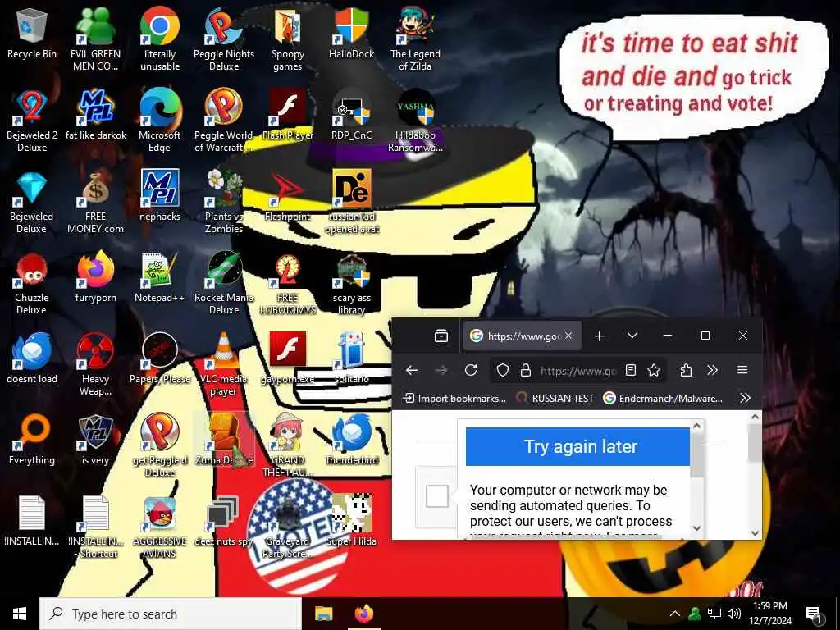Expand Firefox toolbar overflow chevron
Image resolution: width=840 pixels, height=630 pixels.
point(712,370)
